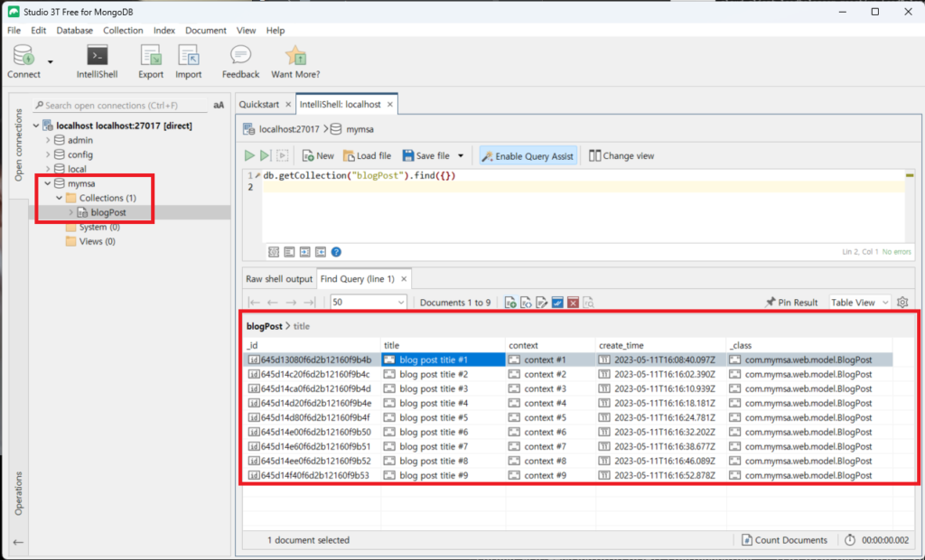Open the Save file dropdown arrow
The image size is (925, 560).
click(x=461, y=155)
